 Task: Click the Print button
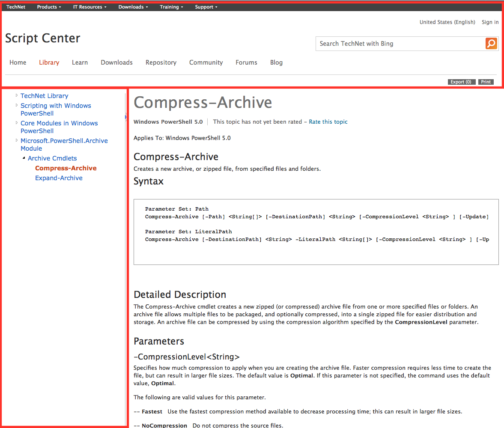(486, 82)
